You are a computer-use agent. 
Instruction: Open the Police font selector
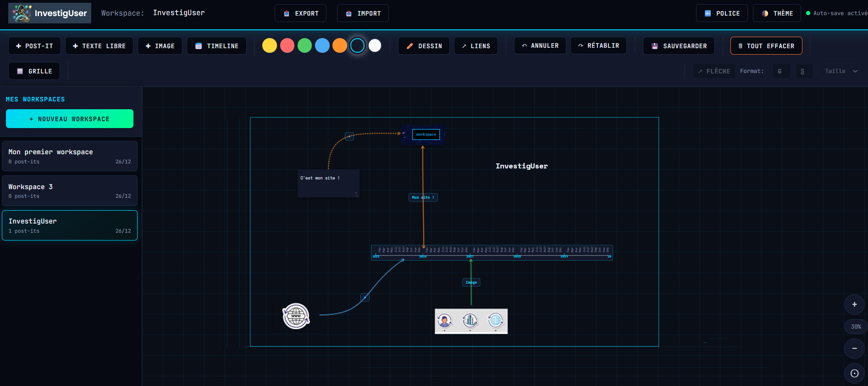[x=722, y=13]
